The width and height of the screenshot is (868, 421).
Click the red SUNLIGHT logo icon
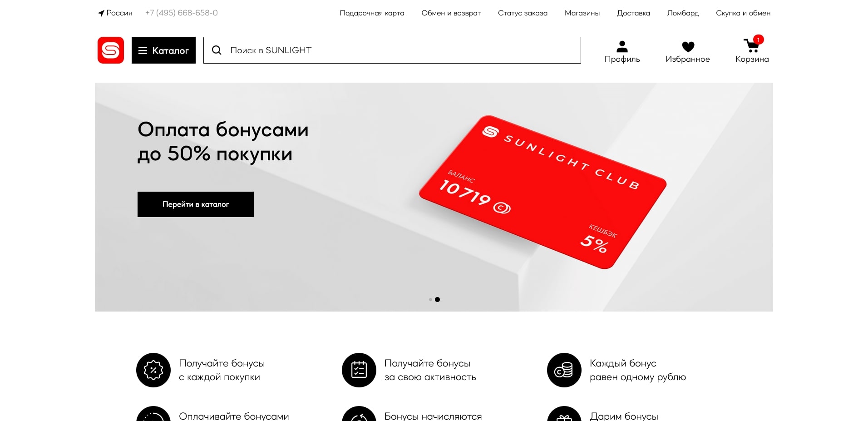pos(110,50)
